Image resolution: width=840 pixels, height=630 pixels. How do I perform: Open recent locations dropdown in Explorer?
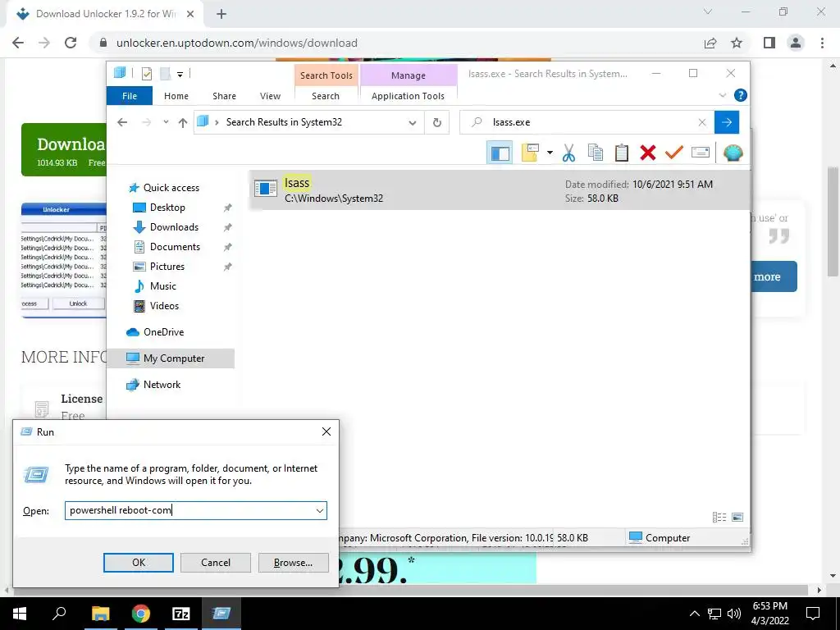click(166, 123)
